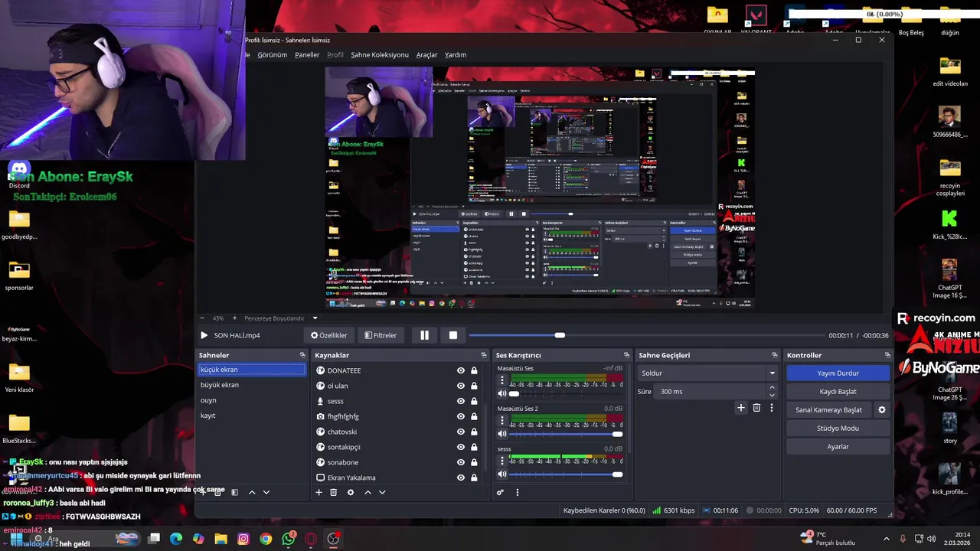Image resolution: width=980 pixels, height=551 pixels.
Task: Open the Araçlar menu
Action: pyautogui.click(x=426, y=55)
